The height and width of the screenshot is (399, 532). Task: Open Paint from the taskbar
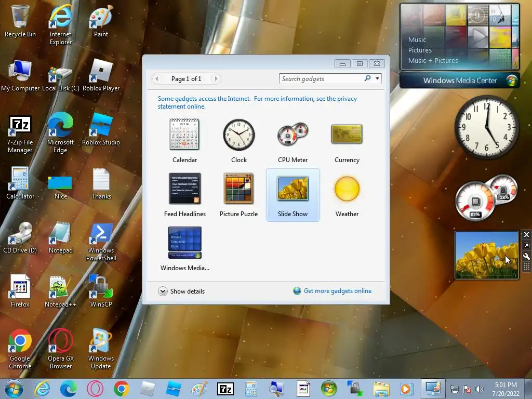point(199,389)
